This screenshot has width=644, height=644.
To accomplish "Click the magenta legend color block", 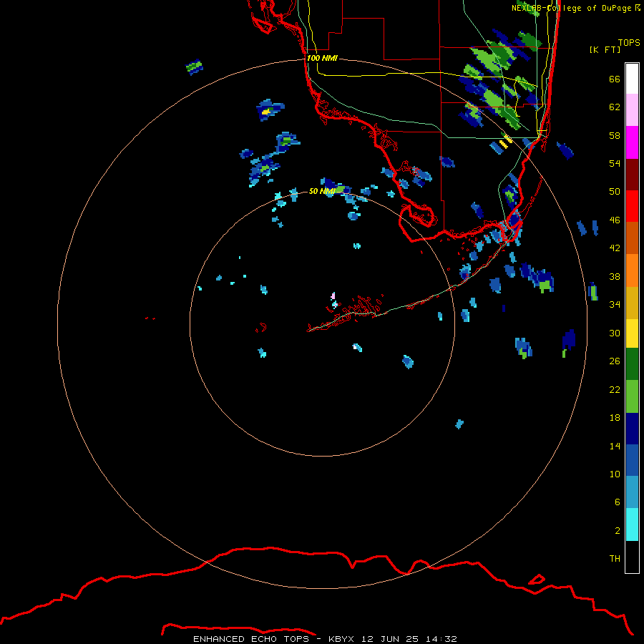I will tap(632, 142).
